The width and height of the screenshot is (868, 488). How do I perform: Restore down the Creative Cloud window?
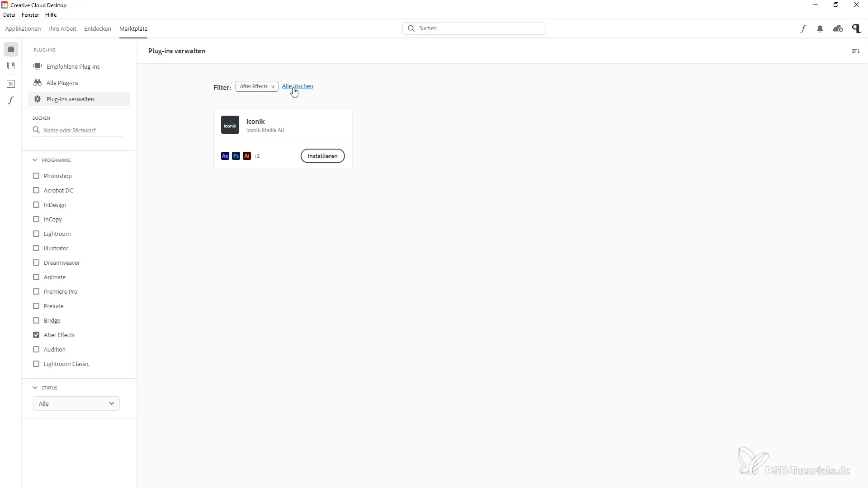pos(836,5)
